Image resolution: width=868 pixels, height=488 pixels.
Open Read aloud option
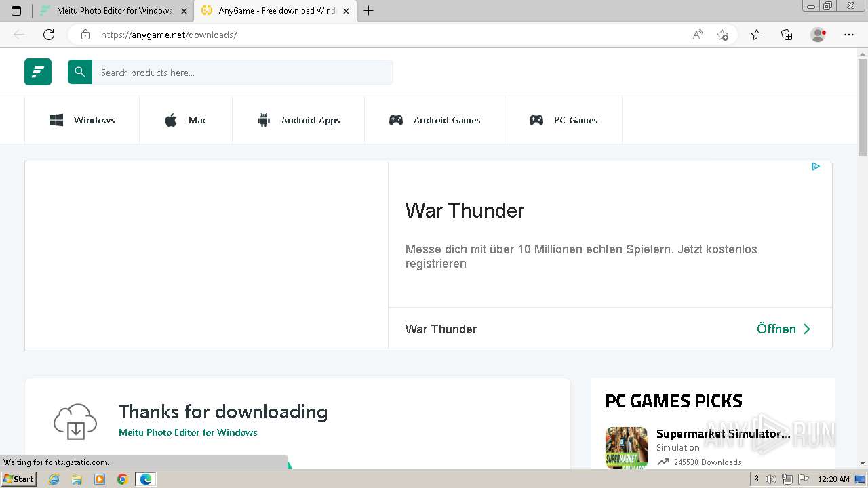698,35
